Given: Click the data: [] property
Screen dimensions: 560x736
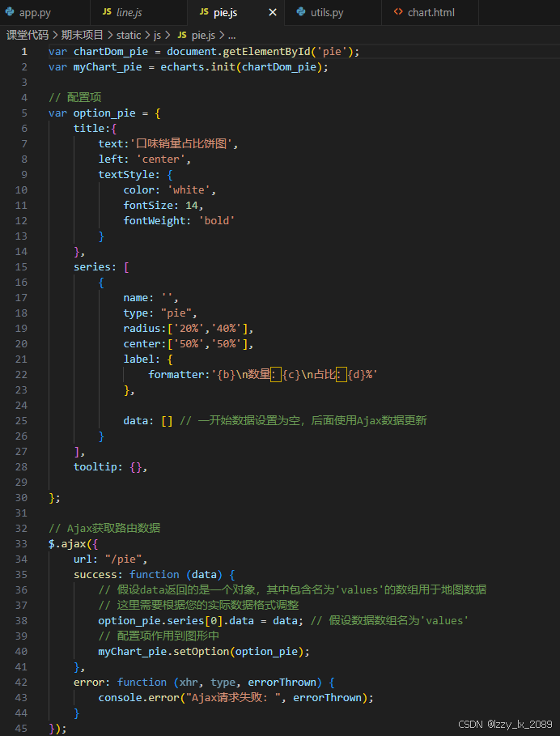Looking at the screenshot, I should tap(148, 420).
